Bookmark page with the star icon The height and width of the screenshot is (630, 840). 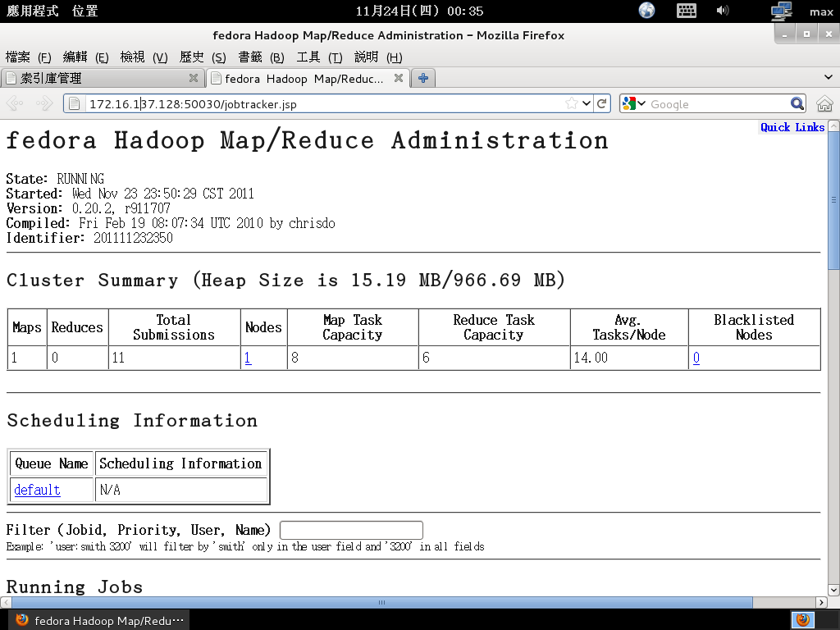(x=572, y=103)
